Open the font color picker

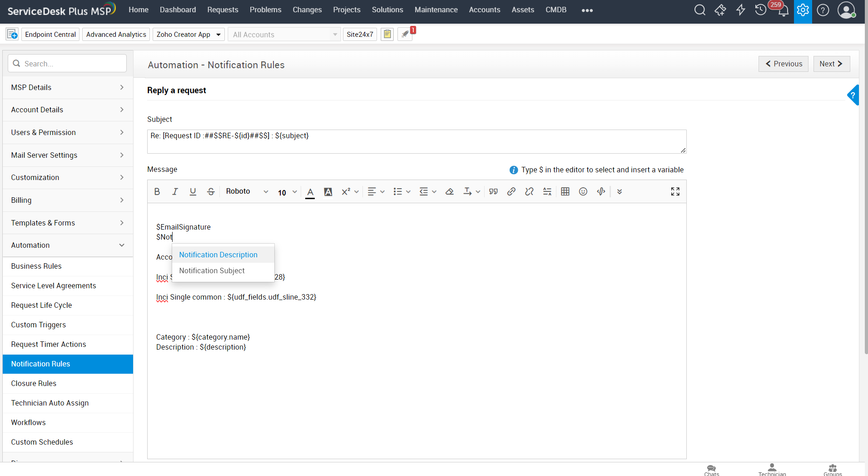click(x=310, y=192)
